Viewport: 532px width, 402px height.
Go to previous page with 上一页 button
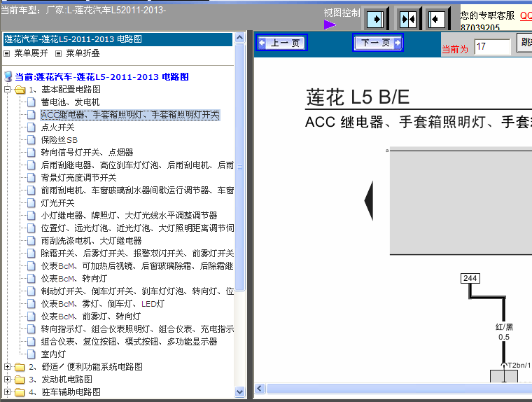(x=281, y=43)
